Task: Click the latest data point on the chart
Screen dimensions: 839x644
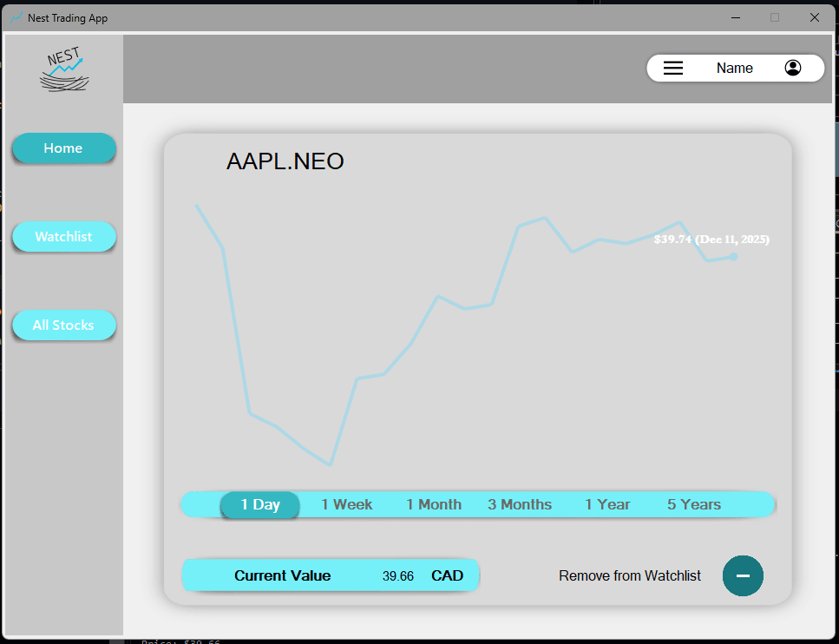Action: coord(733,256)
